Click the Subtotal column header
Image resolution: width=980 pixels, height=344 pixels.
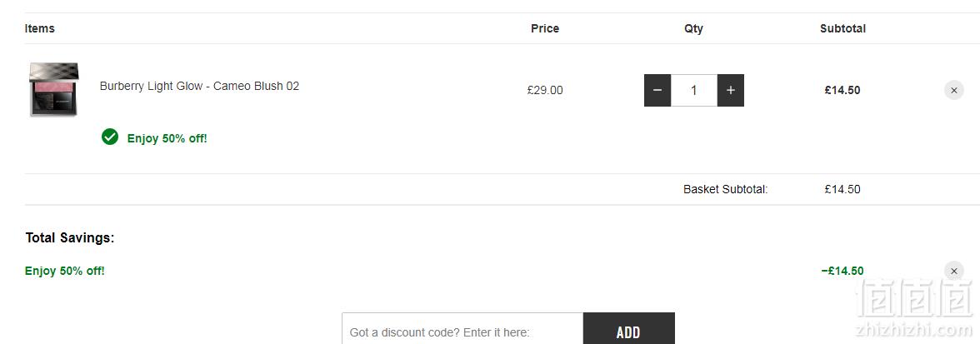pos(843,28)
